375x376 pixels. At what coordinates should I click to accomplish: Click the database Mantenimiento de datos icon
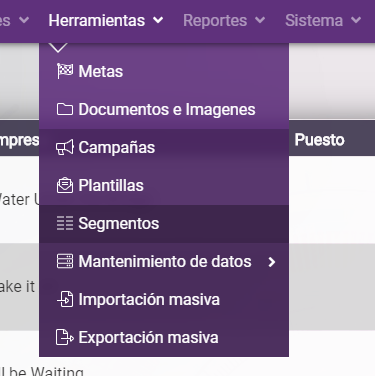point(65,261)
